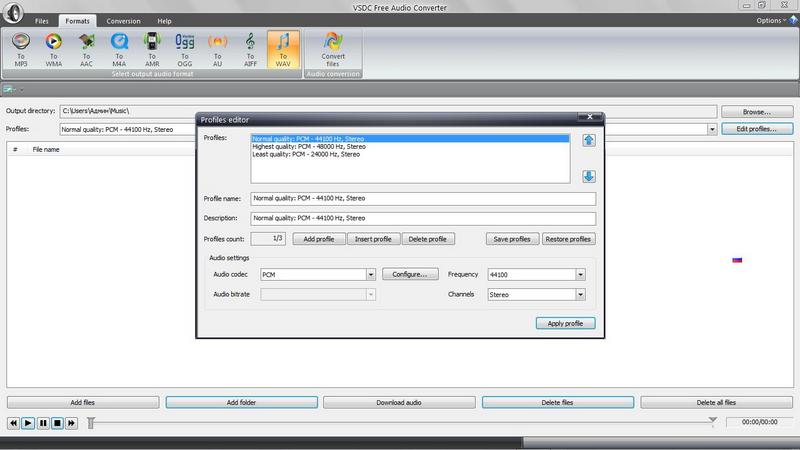The image size is (800, 450).
Task: Click the File name column header
Action: click(46, 149)
